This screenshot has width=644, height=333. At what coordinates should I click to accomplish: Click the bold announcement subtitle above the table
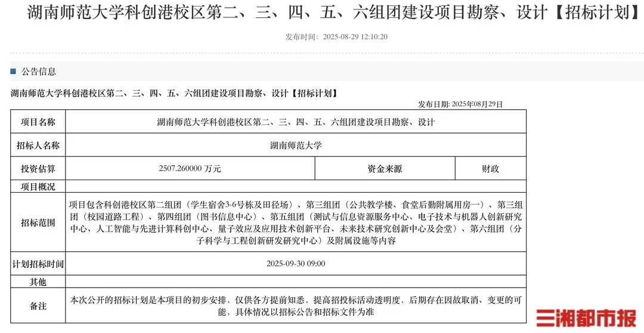[x=174, y=93]
